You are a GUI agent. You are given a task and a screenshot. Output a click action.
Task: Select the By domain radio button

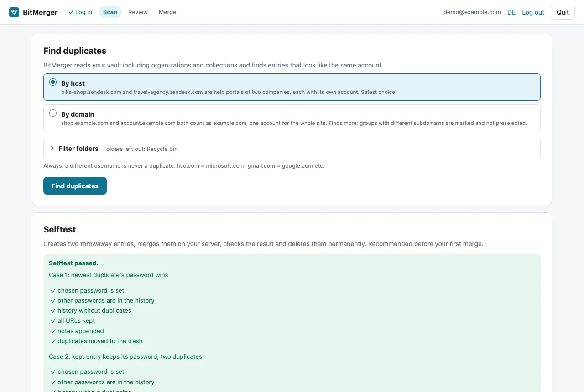click(53, 113)
